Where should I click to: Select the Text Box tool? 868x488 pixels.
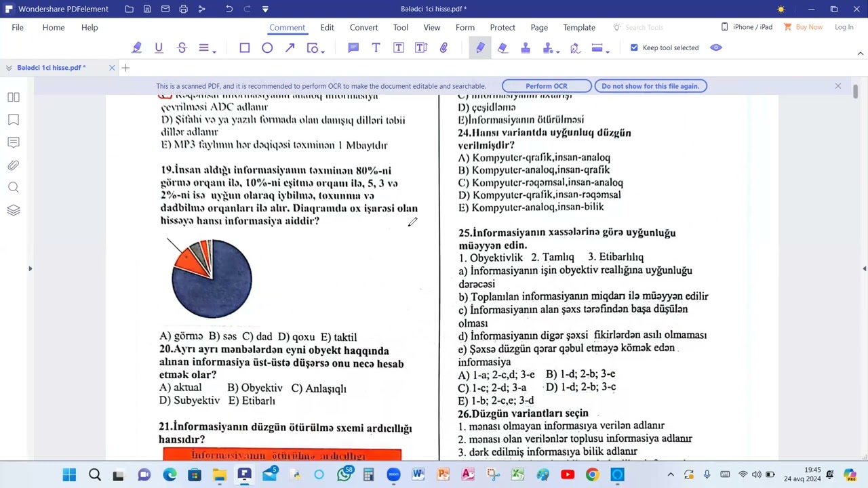[x=398, y=47]
